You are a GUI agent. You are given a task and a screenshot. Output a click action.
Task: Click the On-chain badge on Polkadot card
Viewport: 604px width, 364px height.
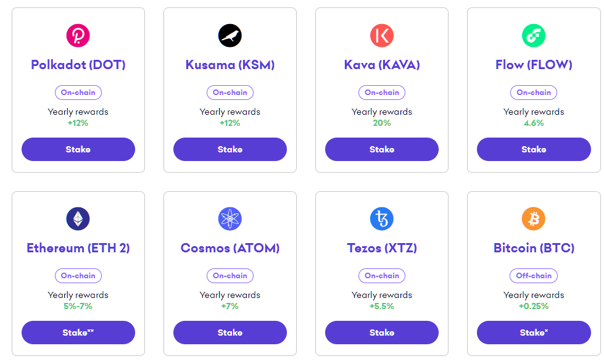click(78, 93)
